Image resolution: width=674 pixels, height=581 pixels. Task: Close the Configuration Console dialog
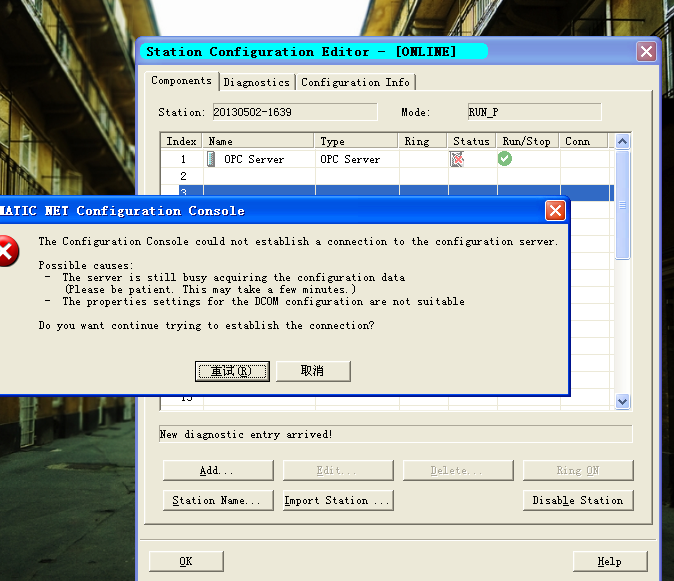[555, 211]
